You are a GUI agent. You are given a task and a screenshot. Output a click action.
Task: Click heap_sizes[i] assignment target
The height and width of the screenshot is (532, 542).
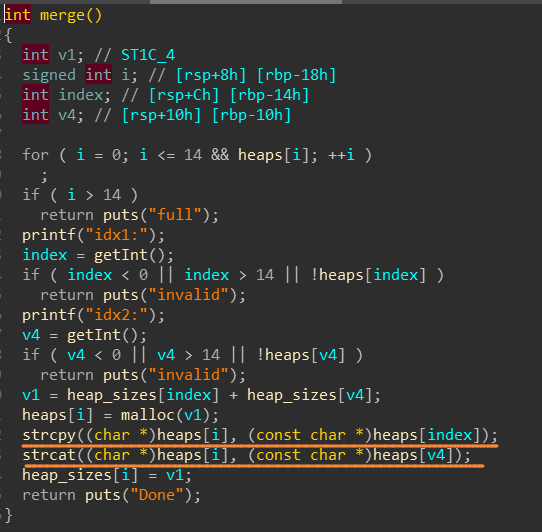click(80, 475)
